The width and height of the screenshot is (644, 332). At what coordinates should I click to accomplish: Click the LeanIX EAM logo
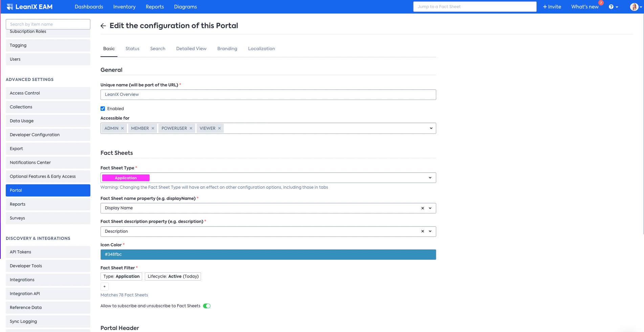coord(30,7)
